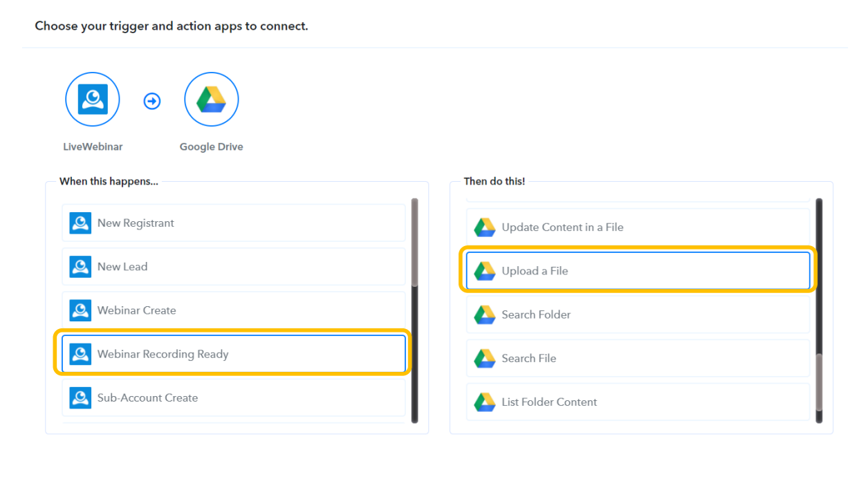Click the Drive icon beside Search File
Viewport: 868px width, 479px height.
click(485, 358)
